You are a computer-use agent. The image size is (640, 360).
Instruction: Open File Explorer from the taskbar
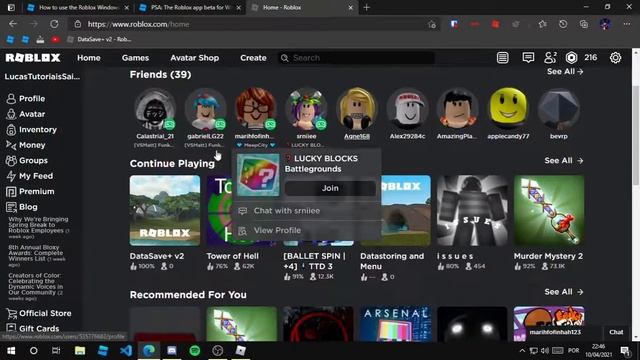pyautogui.click(x=80, y=351)
